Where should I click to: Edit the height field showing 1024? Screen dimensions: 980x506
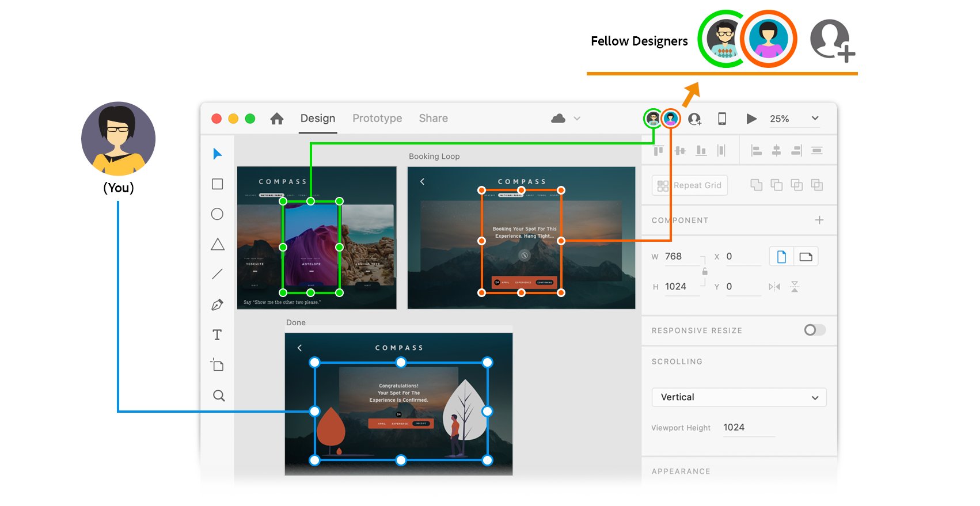[x=683, y=287]
